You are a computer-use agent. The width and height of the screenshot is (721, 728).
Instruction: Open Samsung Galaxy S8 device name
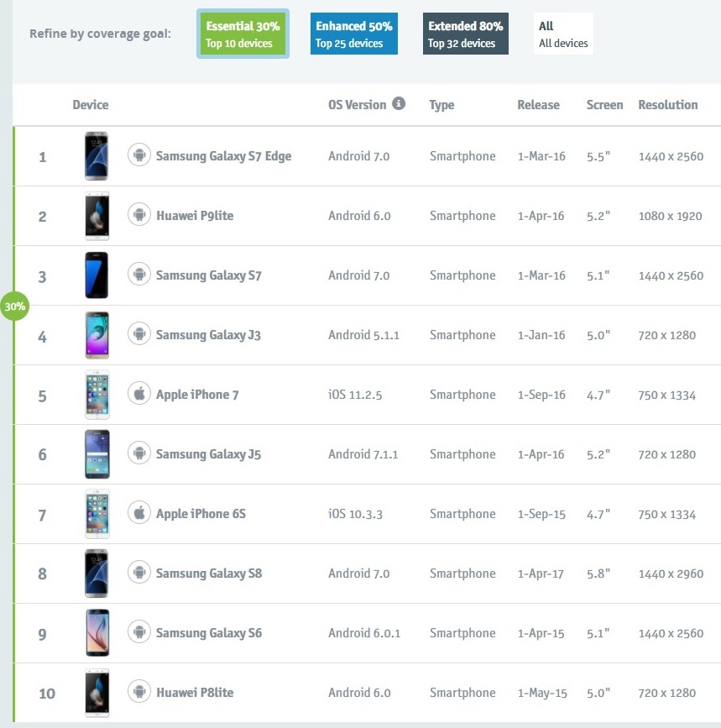tap(209, 573)
